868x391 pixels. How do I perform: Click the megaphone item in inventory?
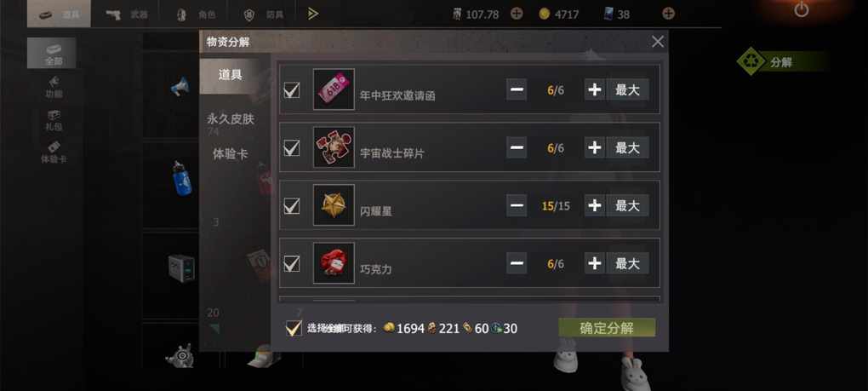[x=180, y=86]
